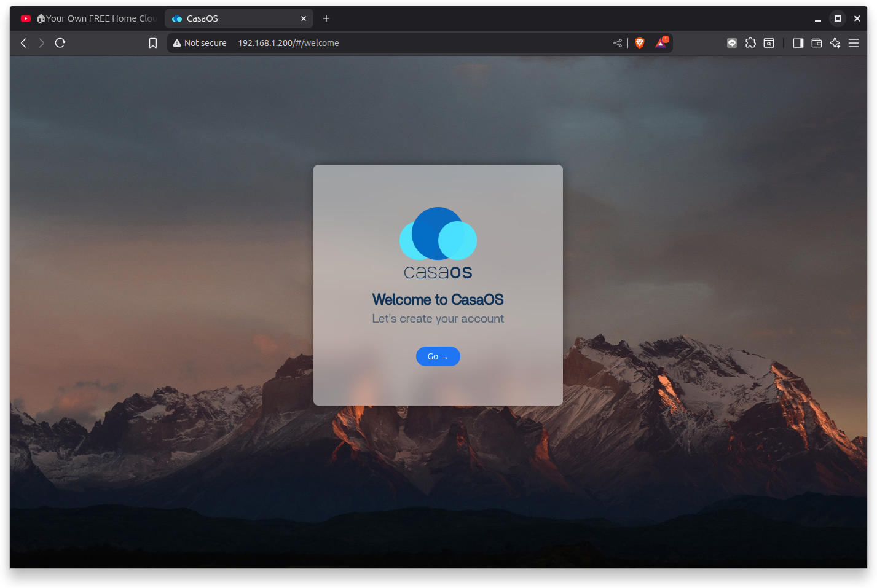Open the Not secure site info
This screenshot has height=588, width=877.
[x=200, y=43]
